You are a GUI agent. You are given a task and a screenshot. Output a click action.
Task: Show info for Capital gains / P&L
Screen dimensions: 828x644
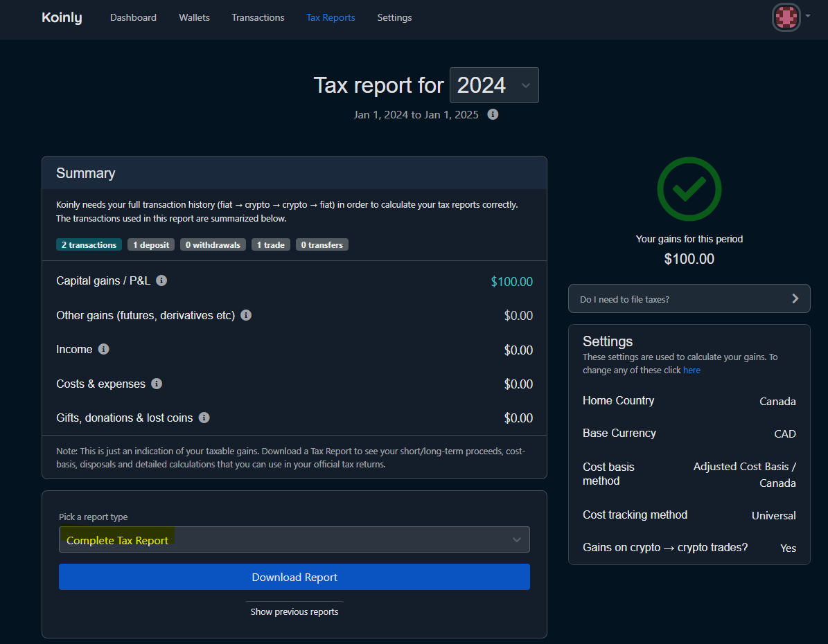(161, 280)
